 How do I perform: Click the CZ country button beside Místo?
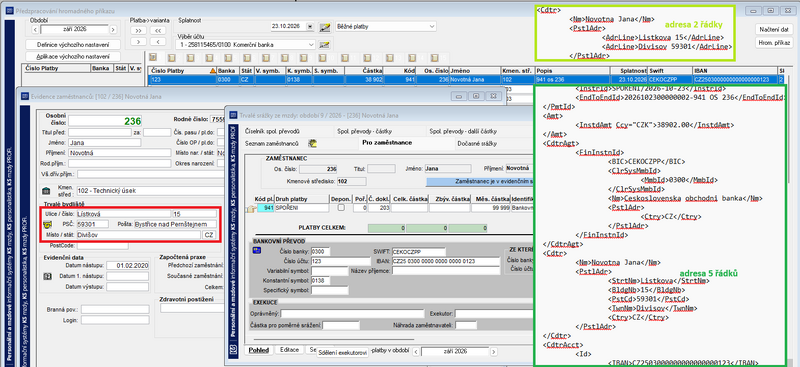coord(209,235)
